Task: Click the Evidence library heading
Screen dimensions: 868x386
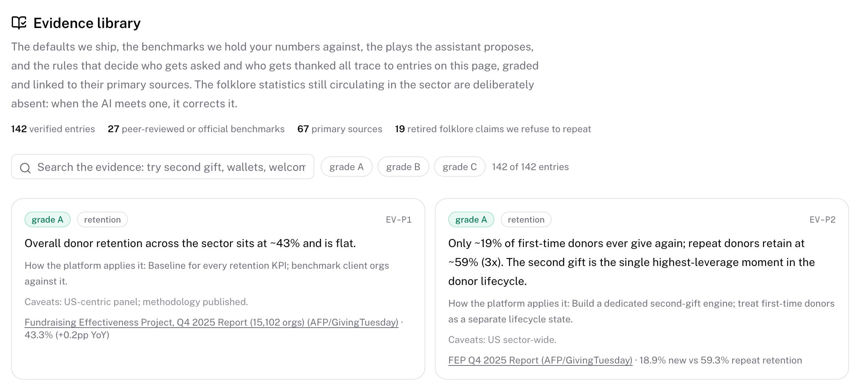Action: [87, 23]
